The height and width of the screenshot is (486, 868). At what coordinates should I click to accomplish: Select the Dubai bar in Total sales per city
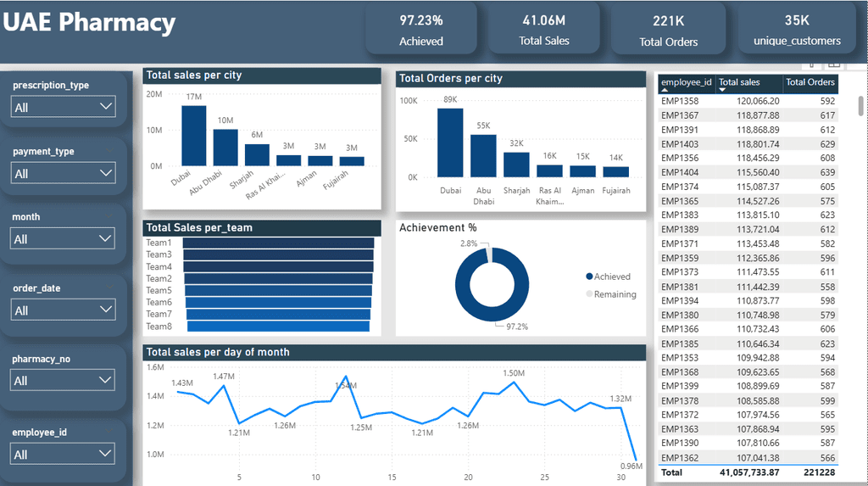click(194, 136)
